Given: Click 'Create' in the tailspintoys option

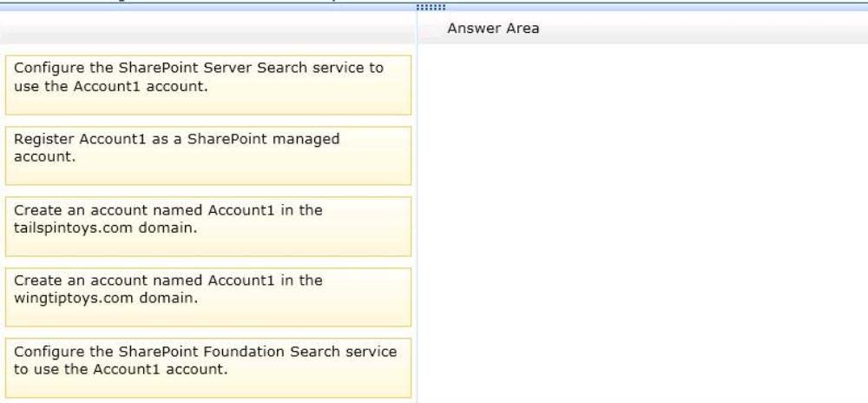Looking at the screenshot, I should [36, 209].
